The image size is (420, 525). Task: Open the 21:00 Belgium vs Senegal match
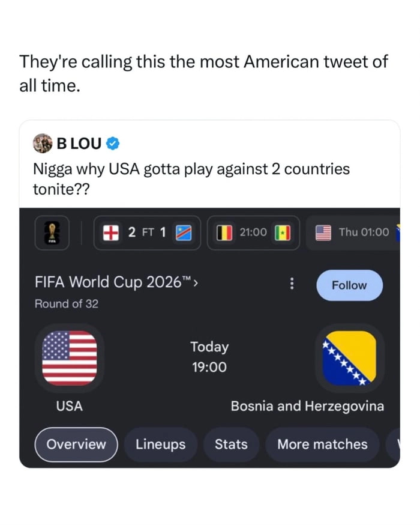pyautogui.click(x=253, y=232)
